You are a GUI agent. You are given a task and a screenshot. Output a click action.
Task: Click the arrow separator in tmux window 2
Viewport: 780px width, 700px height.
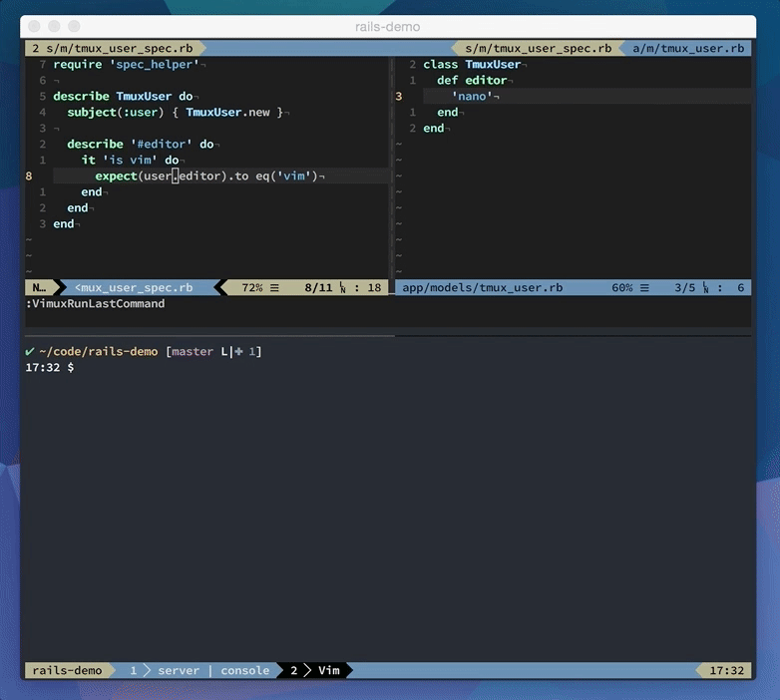(x=307, y=670)
